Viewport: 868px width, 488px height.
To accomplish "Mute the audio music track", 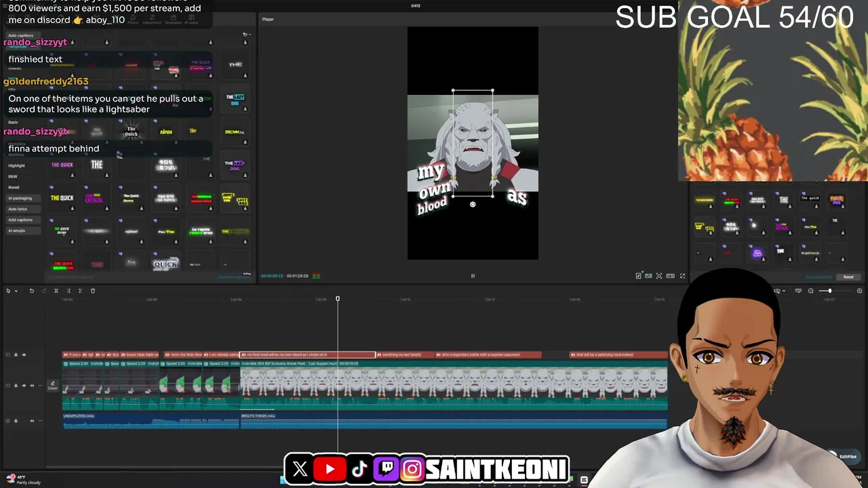I will click(32, 421).
